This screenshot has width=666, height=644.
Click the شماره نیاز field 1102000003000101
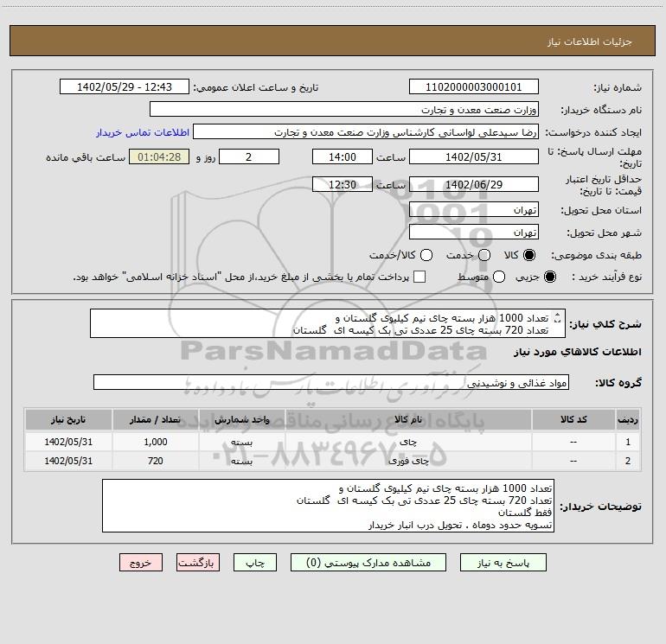click(474, 86)
